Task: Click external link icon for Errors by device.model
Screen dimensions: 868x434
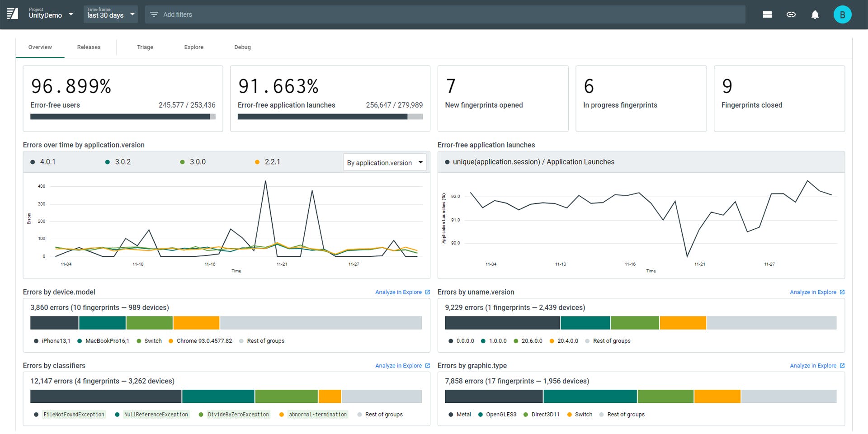Action: pyautogui.click(x=428, y=292)
